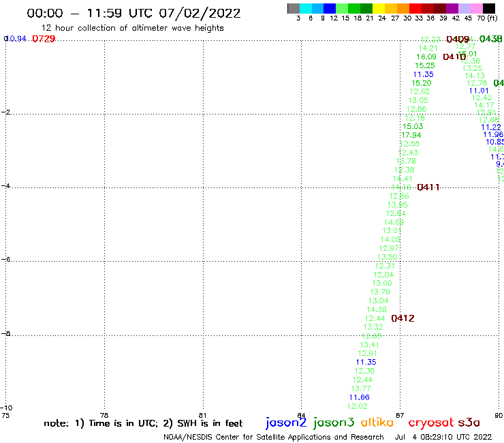Select the 12.02 value at track bottom
The width and height of the screenshot is (504, 443).
pyautogui.click(x=357, y=406)
